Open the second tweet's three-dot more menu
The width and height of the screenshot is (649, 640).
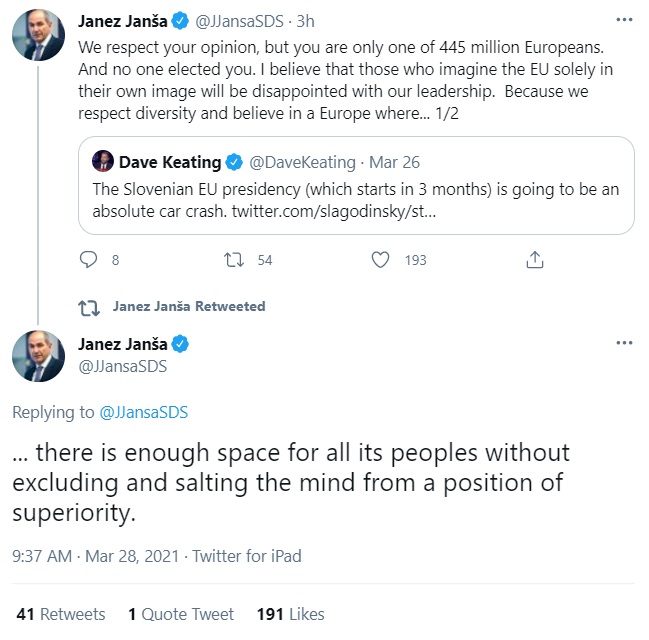point(624,343)
